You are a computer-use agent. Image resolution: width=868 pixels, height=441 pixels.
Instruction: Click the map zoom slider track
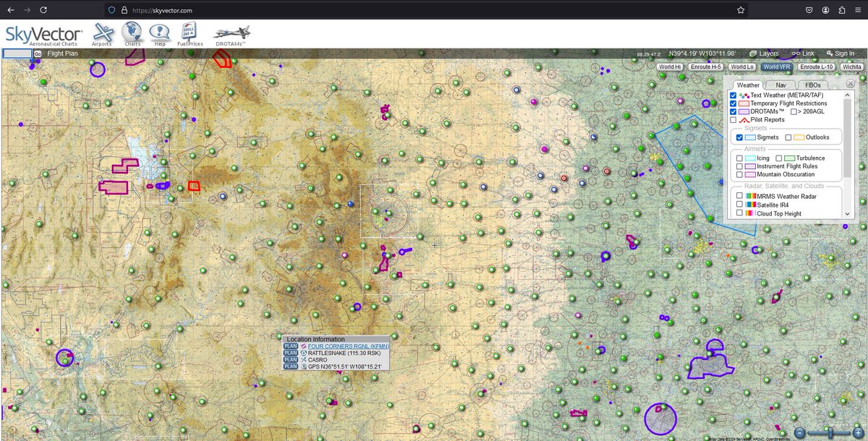[827, 432]
